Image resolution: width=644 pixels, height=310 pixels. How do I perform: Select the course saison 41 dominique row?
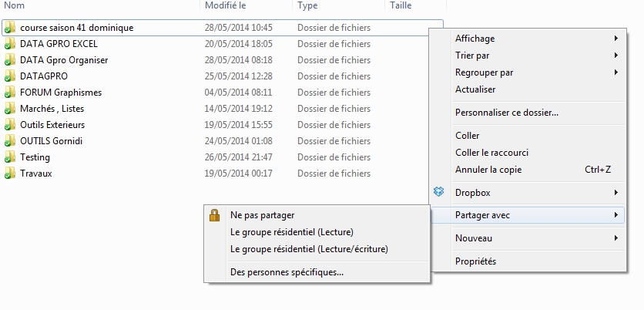click(222, 28)
